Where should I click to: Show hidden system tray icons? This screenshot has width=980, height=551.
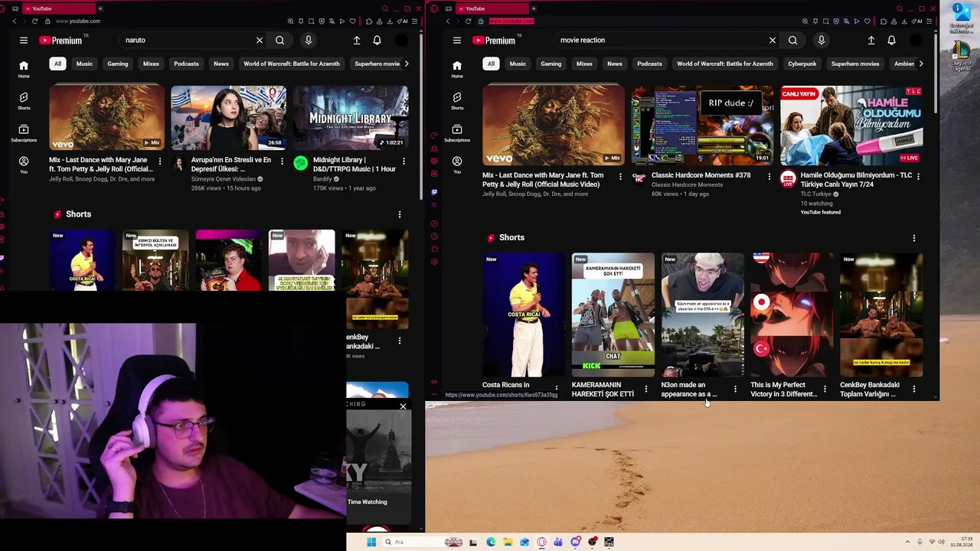click(x=907, y=542)
